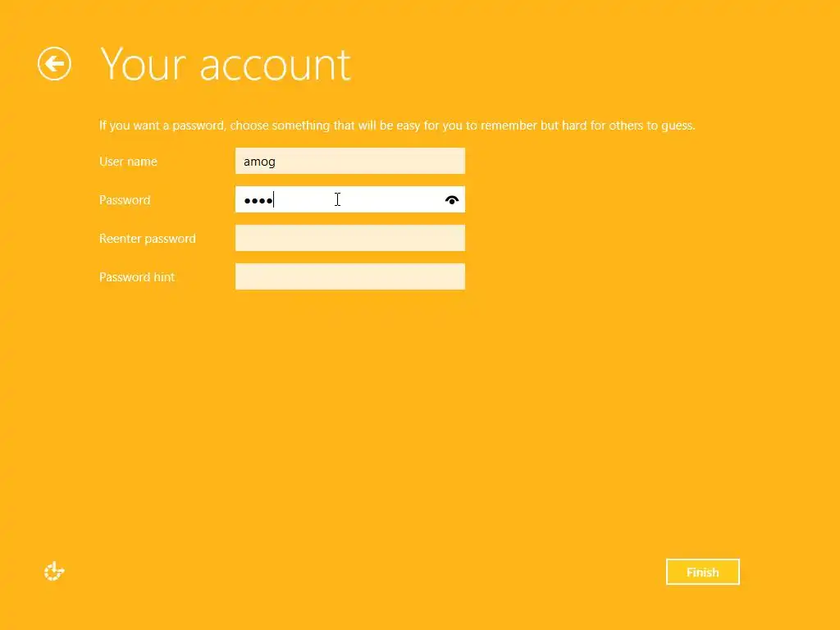This screenshot has height=630, width=840.
Task: Click the Finish button
Action: pos(702,572)
